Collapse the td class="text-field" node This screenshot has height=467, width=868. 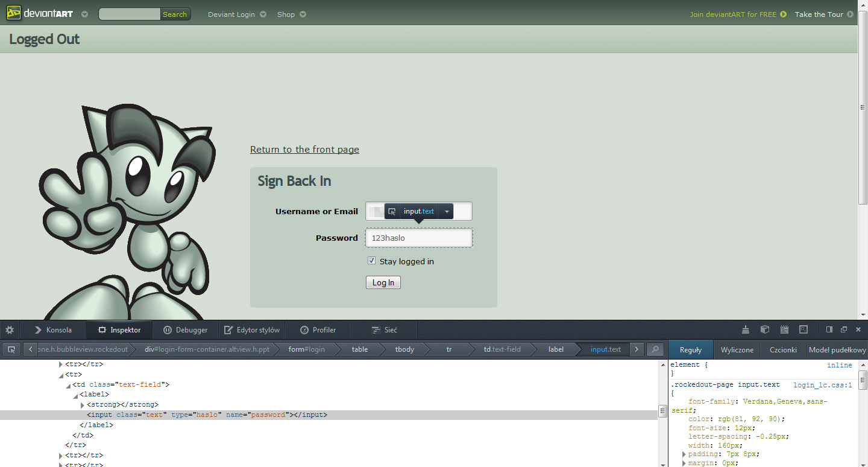tap(68, 385)
